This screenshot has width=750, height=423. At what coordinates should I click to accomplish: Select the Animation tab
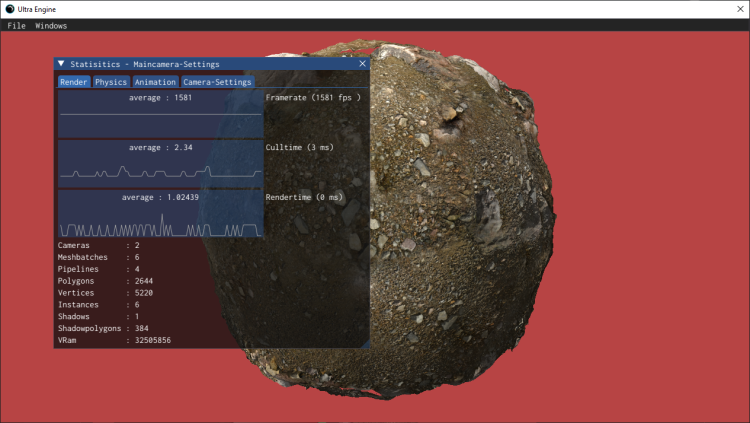[155, 82]
